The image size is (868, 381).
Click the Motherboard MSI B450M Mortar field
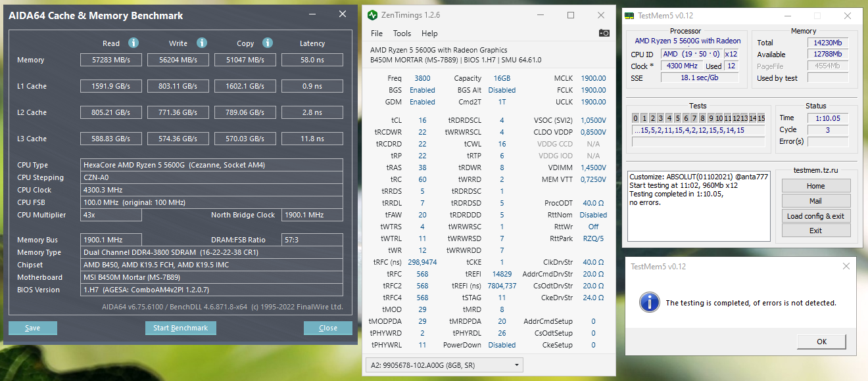tap(212, 277)
